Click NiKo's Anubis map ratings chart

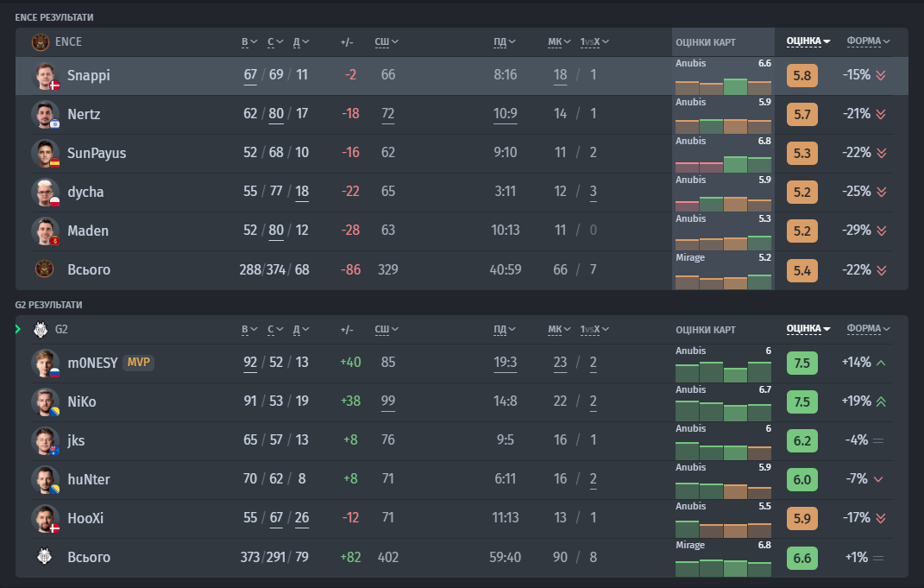(723, 403)
